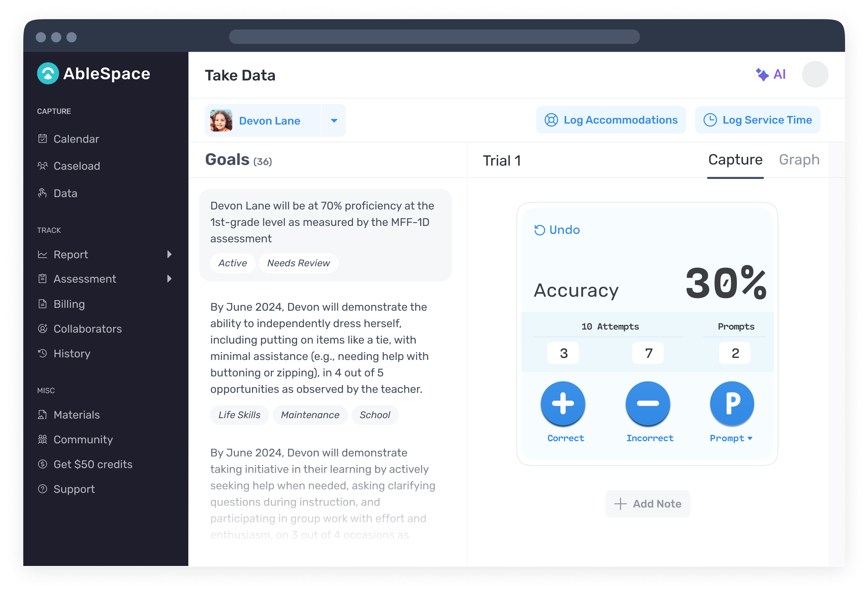Open the student selector dropdown next to Devon Lane
The height and width of the screenshot is (593, 868).
pyautogui.click(x=334, y=120)
